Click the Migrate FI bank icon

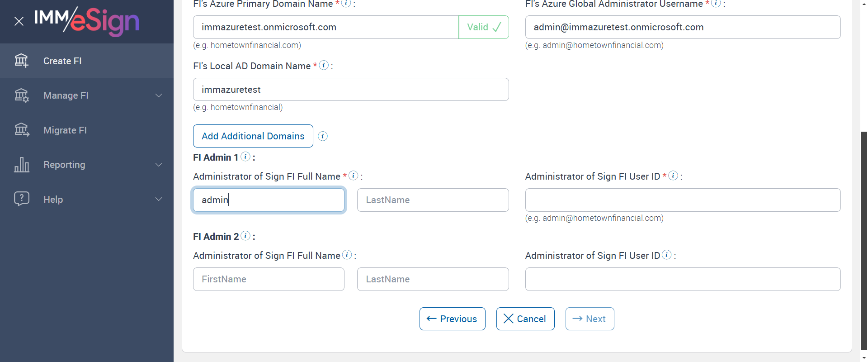[x=21, y=130]
